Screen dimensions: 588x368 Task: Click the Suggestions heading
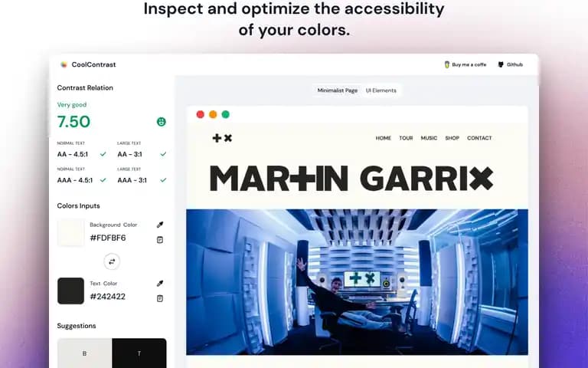coord(77,326)
